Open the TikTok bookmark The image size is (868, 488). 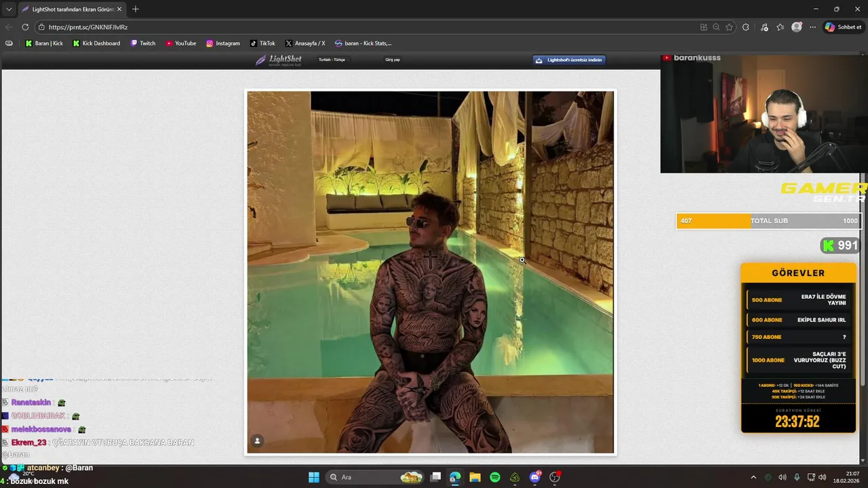coord(262,43)
